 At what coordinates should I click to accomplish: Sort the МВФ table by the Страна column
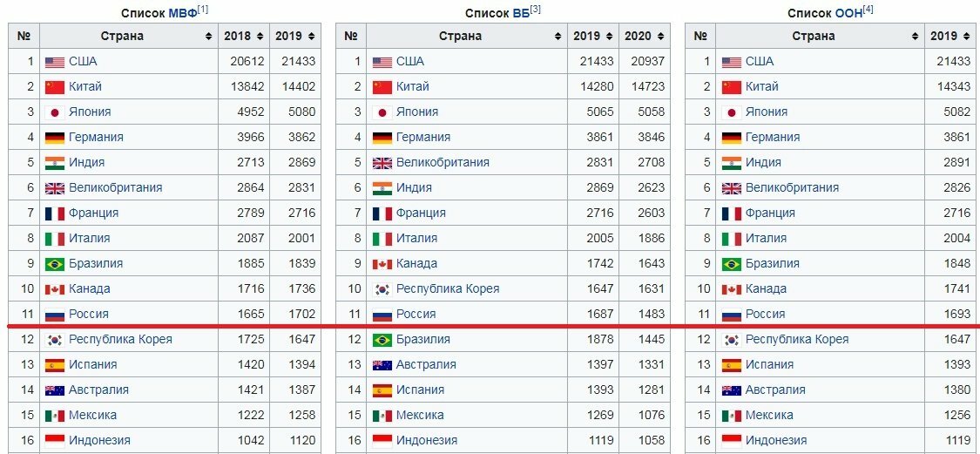208,37
